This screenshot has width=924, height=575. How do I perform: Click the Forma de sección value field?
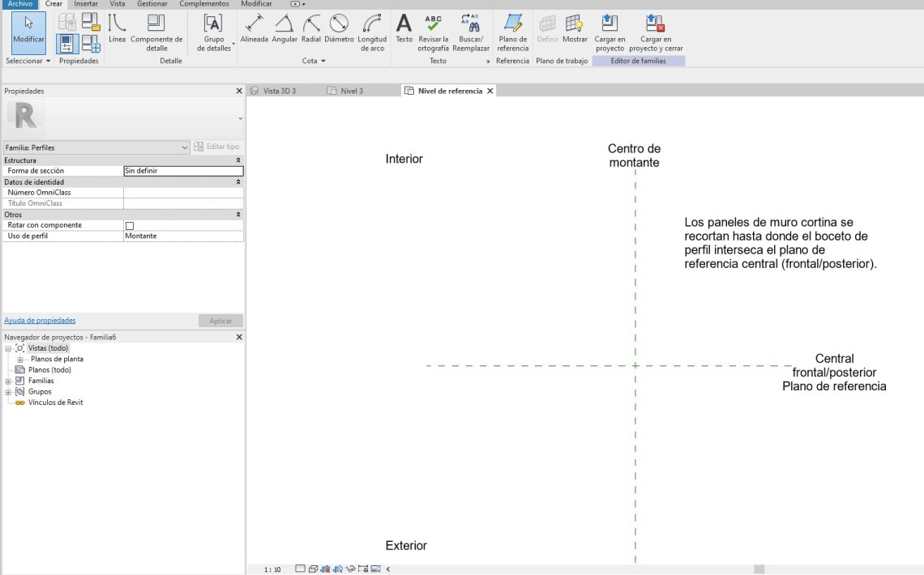pyautogui.click(x=182, y=171)
